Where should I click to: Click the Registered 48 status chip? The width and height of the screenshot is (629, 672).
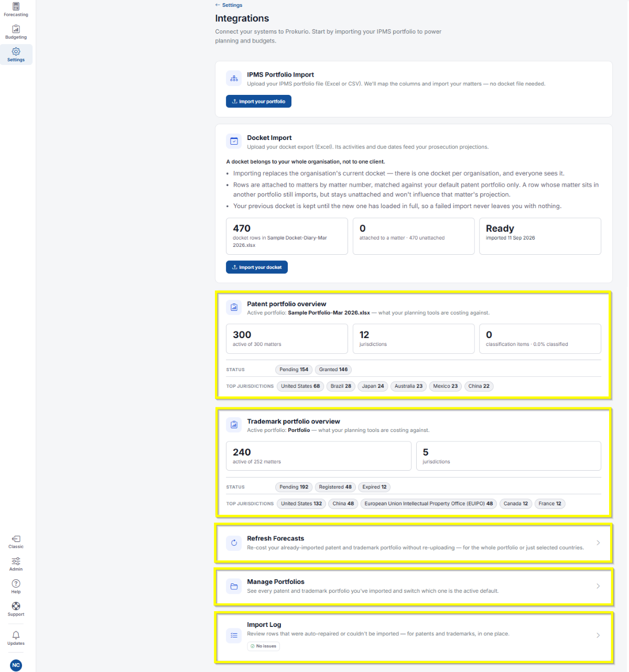tap(335, 487)
